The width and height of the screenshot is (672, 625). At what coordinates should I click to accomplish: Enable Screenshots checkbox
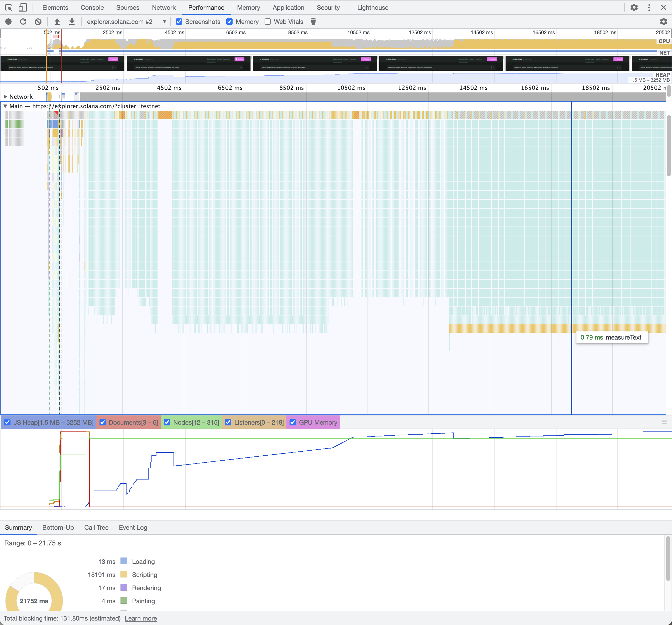(x=179, y=22)
